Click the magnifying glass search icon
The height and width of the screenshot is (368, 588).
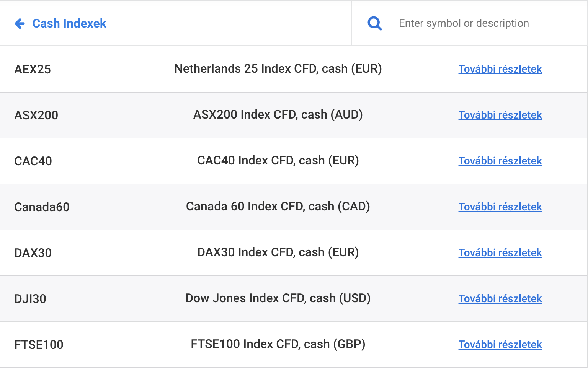click(374, 24)
